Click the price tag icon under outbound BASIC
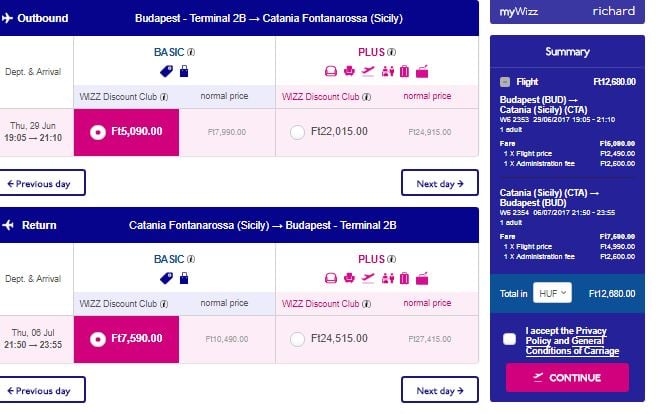Image resolution: width=668 pixels, height=414 pixels. (x=166, y=71)
